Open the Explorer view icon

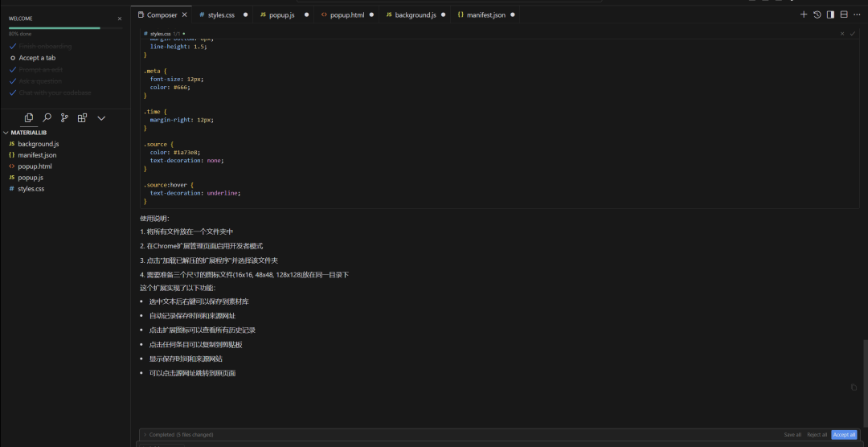[x=29, y=118]
